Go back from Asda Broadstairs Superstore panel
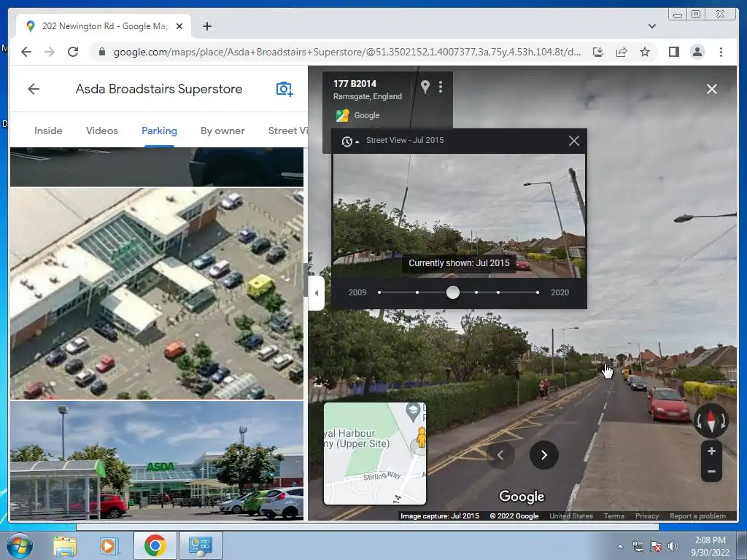747x560 pixels. point(34,89)
